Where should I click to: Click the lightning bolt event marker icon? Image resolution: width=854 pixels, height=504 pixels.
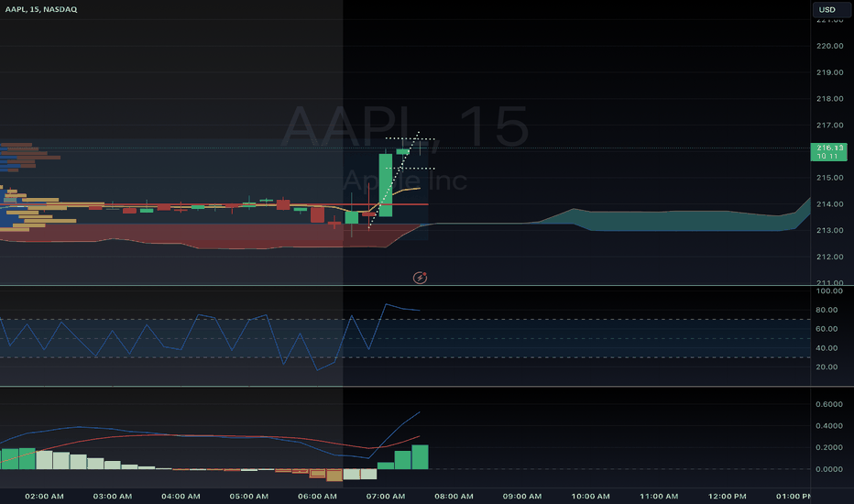(420, 278)
